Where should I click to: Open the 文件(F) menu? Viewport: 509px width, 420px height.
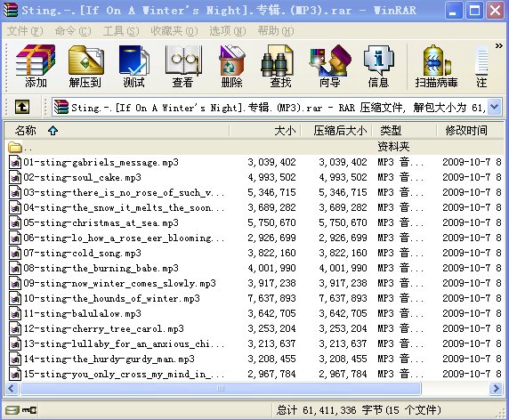pyautogui.click(x=25, y=31)
